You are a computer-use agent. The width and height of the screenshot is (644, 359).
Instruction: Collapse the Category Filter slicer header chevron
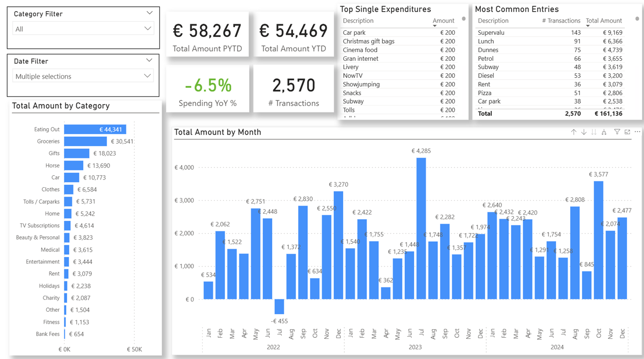149,13
